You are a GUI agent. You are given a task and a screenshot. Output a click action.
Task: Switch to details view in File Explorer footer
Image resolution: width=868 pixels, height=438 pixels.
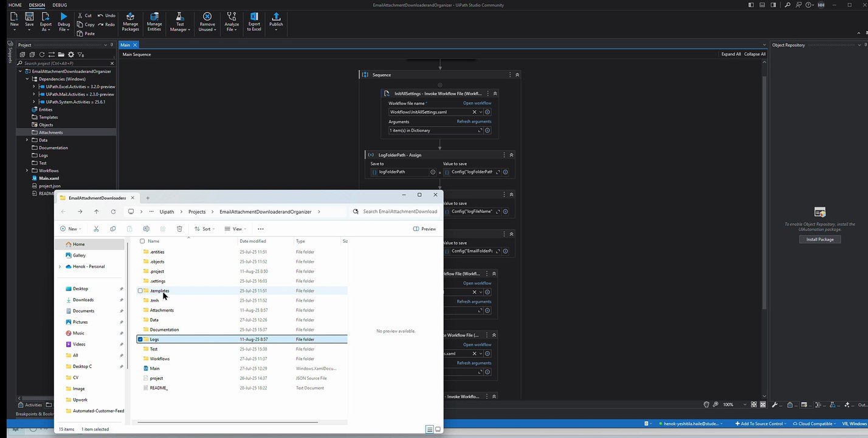coord(429,429)
